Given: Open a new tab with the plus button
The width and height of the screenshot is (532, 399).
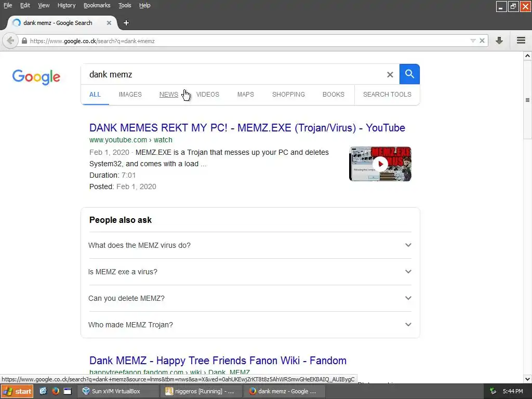Looking at the screenshot, I should coord(126,23).
